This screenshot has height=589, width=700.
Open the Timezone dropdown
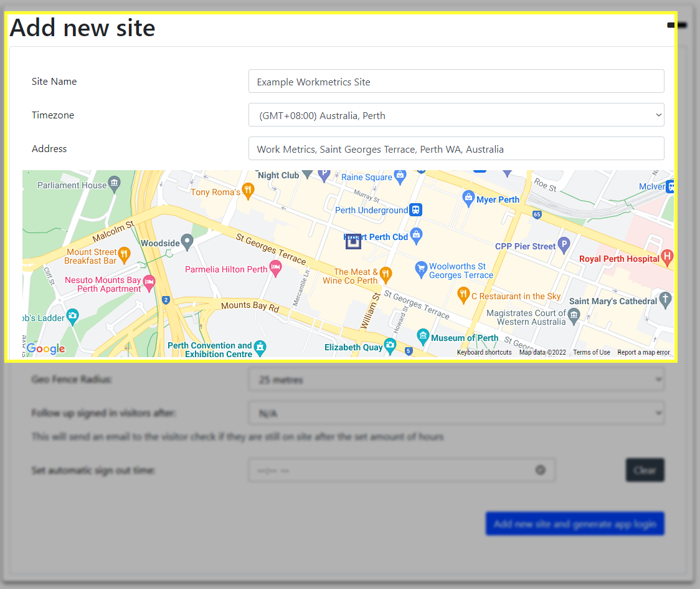[456, 115]
